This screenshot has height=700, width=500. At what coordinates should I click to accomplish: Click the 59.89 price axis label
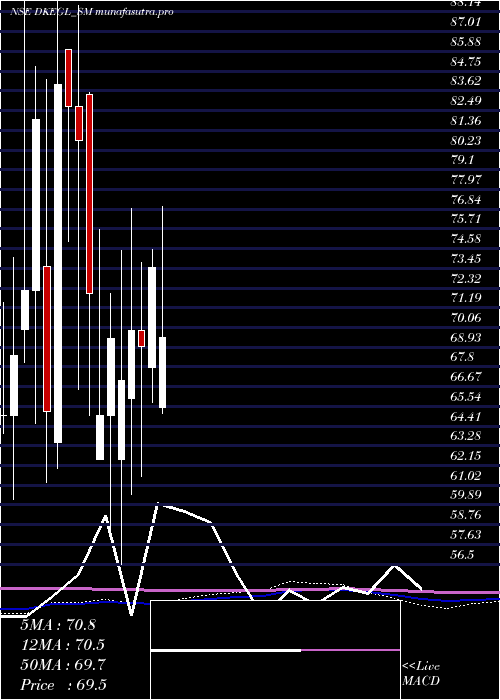tap(466, 495)
